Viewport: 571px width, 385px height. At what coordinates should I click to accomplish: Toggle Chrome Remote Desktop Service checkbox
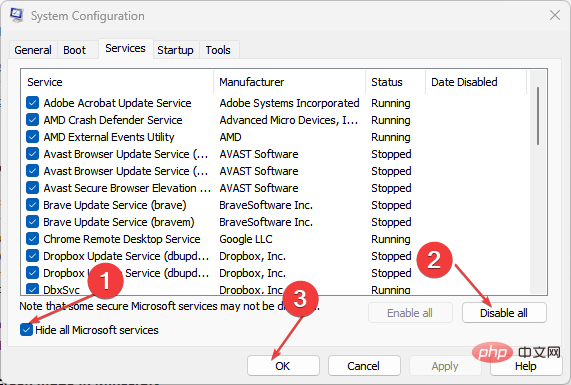[x=32, y=239]
